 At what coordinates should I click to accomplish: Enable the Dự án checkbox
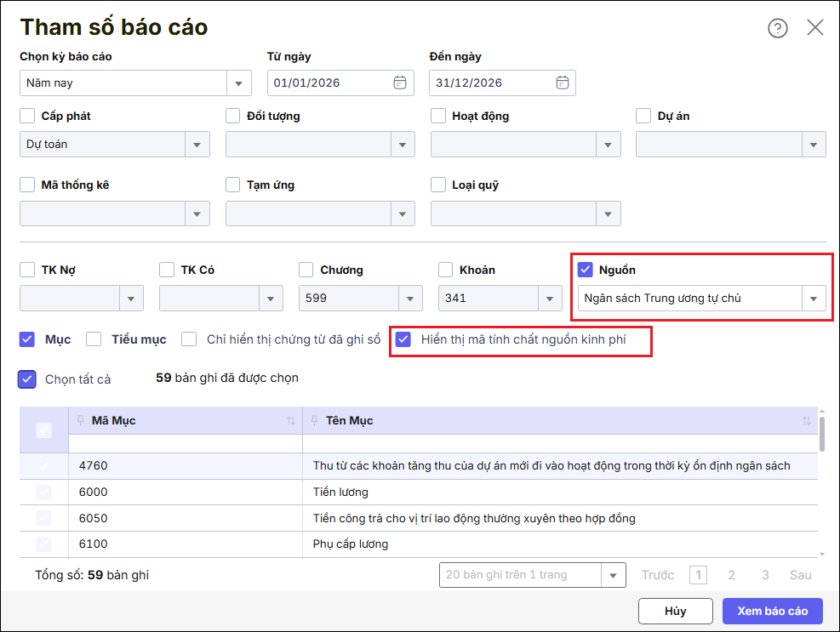click(x=643, y=116)
